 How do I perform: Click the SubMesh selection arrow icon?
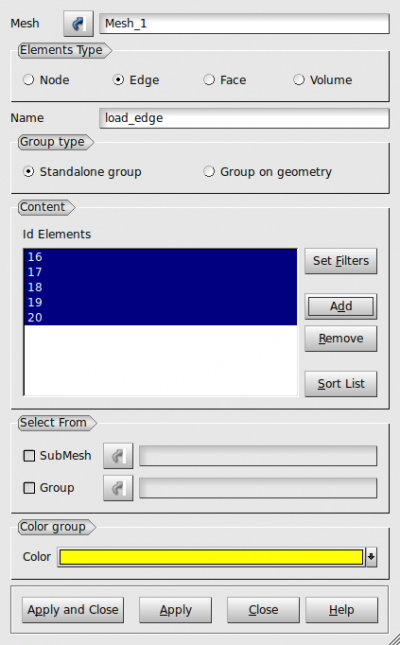118,456
